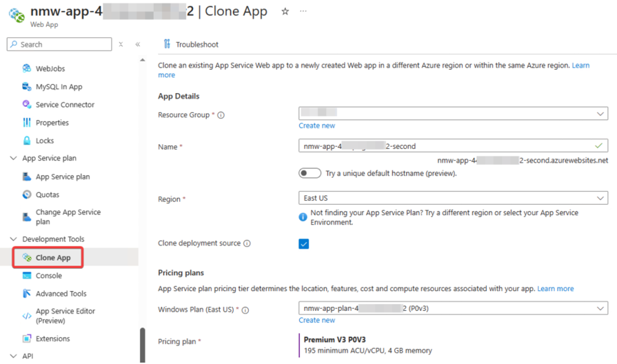Open the more options ellipsis in header
Image resolution: width=617 pixels, height=364 pixels.
(x=303, y=11)
